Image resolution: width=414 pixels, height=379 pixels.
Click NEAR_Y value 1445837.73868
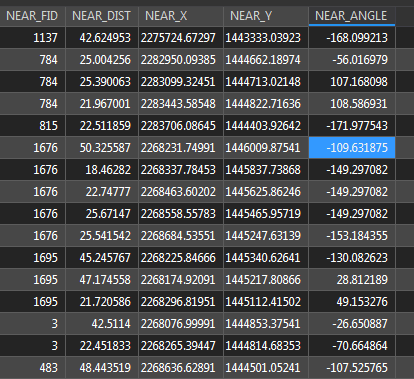click(x=265, y=170)
